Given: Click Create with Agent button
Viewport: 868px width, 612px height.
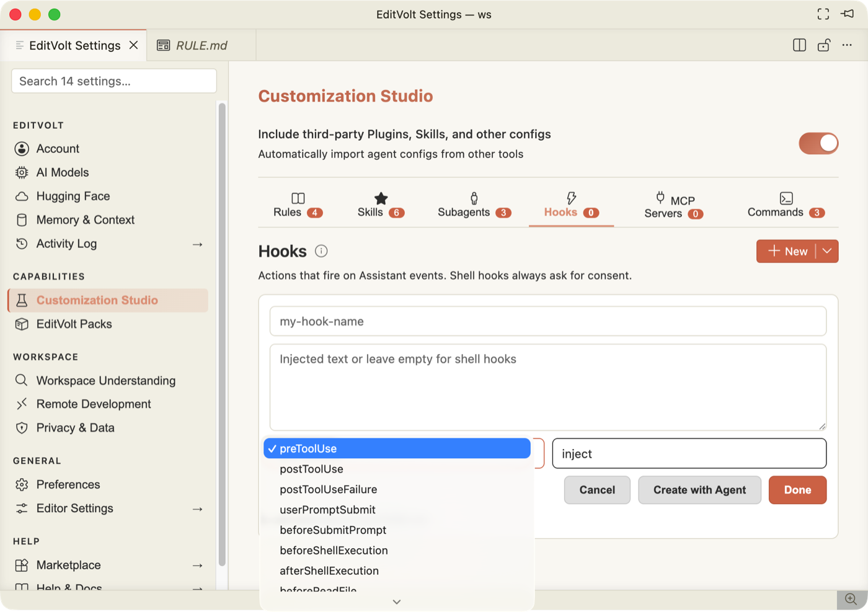Looking at the screenshot, I should click(x=699, y=490).
